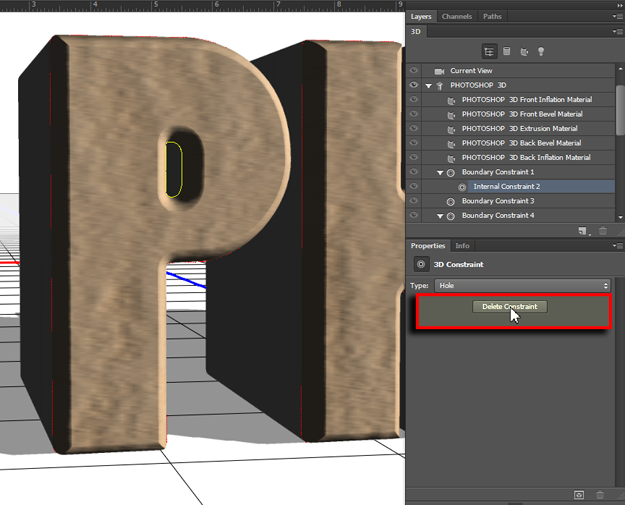Screen dimensions: 625x505
Task: Collapse Boundary Constraint 1 children
Action: click(439, 172)
